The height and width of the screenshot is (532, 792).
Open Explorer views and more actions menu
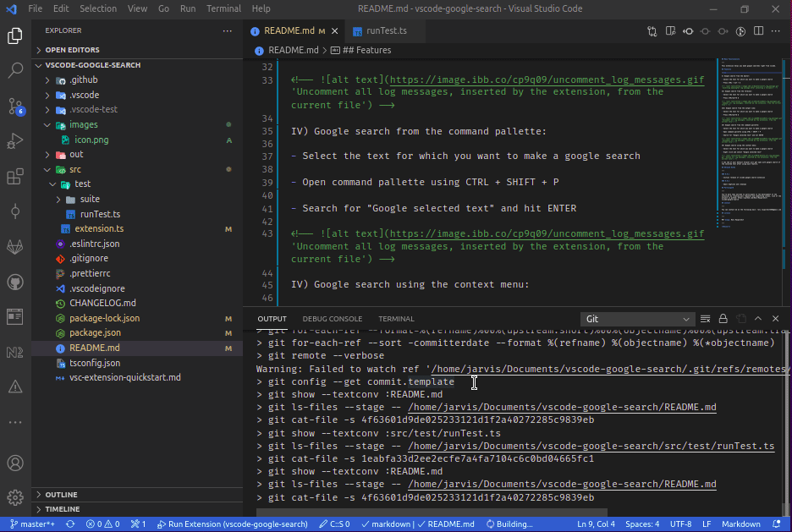[x=228, y=30]
